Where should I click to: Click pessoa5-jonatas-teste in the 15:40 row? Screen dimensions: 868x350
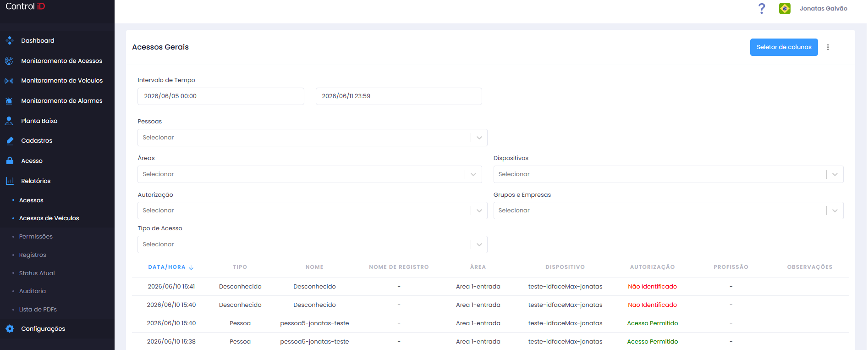tap(314, 323)
